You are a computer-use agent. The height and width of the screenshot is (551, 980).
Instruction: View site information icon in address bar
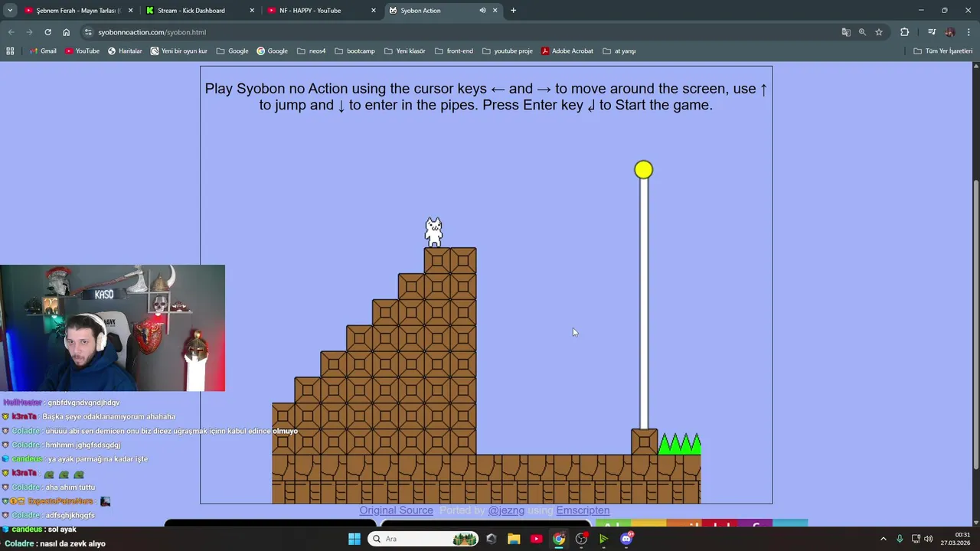(x=88, y=32)
